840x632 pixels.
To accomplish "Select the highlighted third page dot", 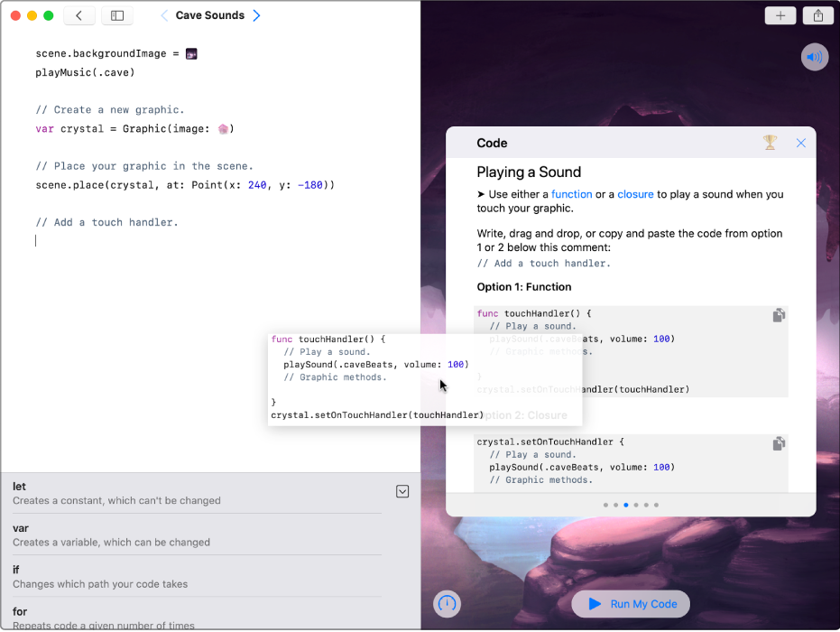I will [626, 505].
